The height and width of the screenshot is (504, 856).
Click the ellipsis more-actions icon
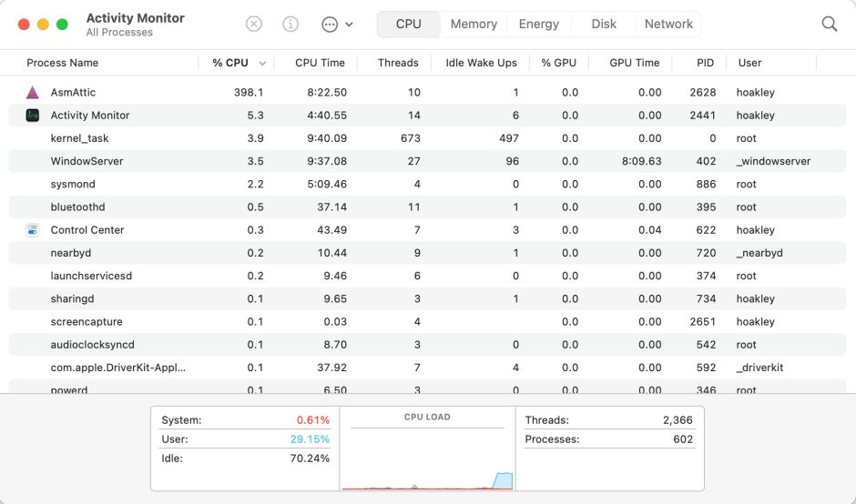(x=330, y=25)
